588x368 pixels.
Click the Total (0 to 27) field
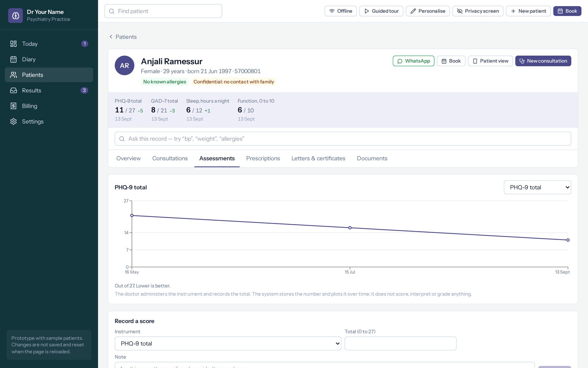coord(401,343)
